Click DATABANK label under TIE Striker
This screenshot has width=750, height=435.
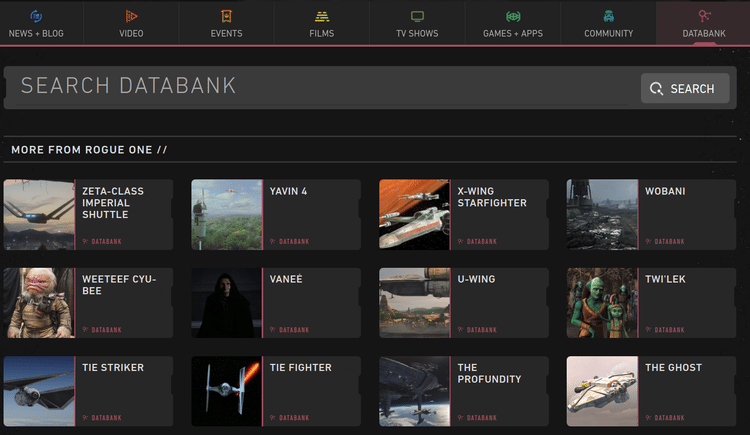click(x=106, y=418)
